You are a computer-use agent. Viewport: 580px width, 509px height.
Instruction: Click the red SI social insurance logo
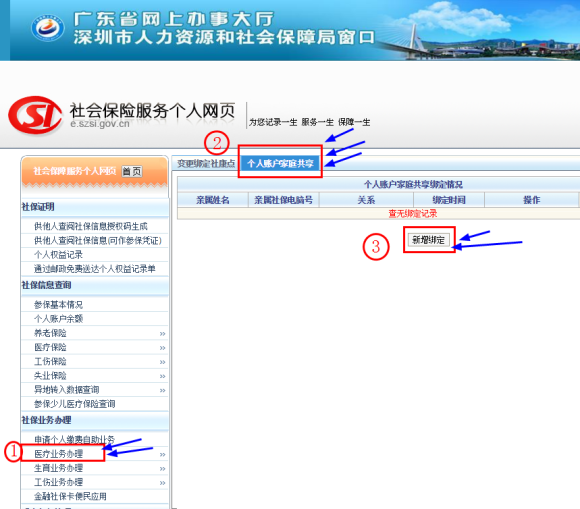pyautogui.click(x=36, y=115)
